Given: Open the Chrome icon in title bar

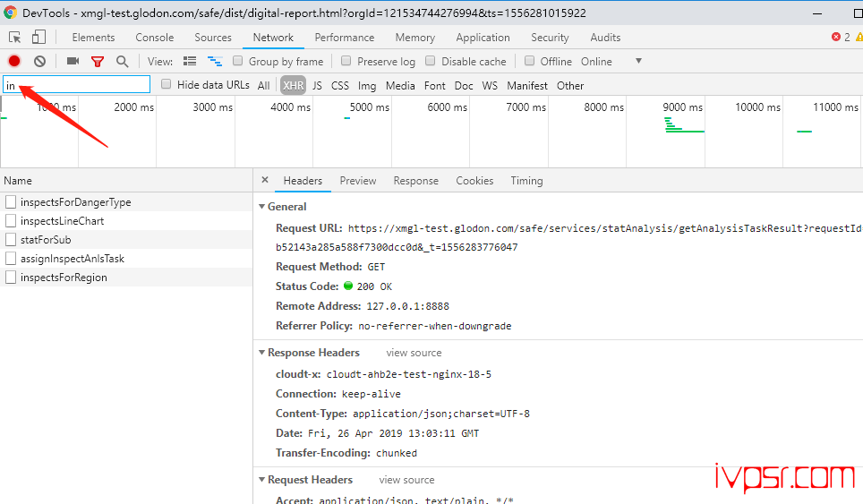Looking at the screenshot, I should pyautogui.click(x=10, y=13).
